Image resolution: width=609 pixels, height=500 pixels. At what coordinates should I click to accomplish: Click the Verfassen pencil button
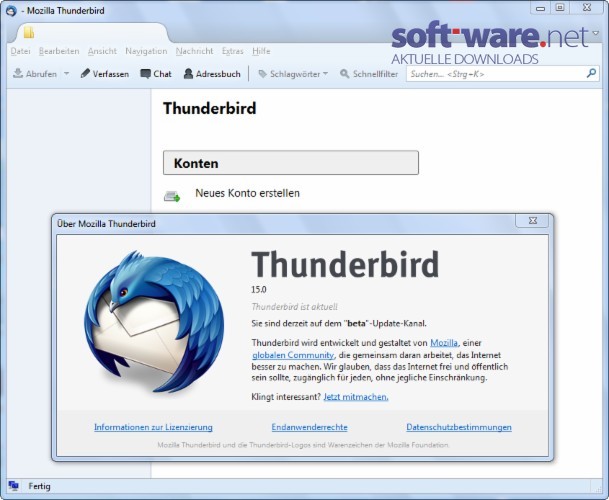[104, 74]
